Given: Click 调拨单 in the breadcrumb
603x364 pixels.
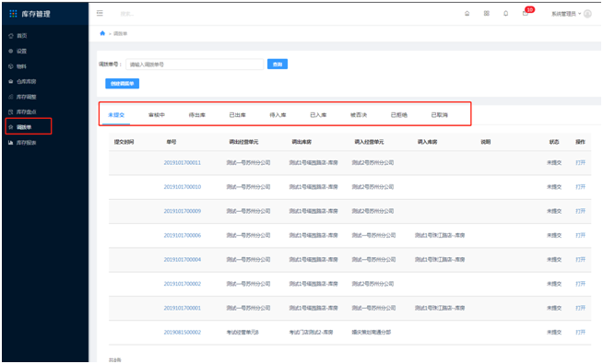Looking at the screenshot, I should point(121,34).
